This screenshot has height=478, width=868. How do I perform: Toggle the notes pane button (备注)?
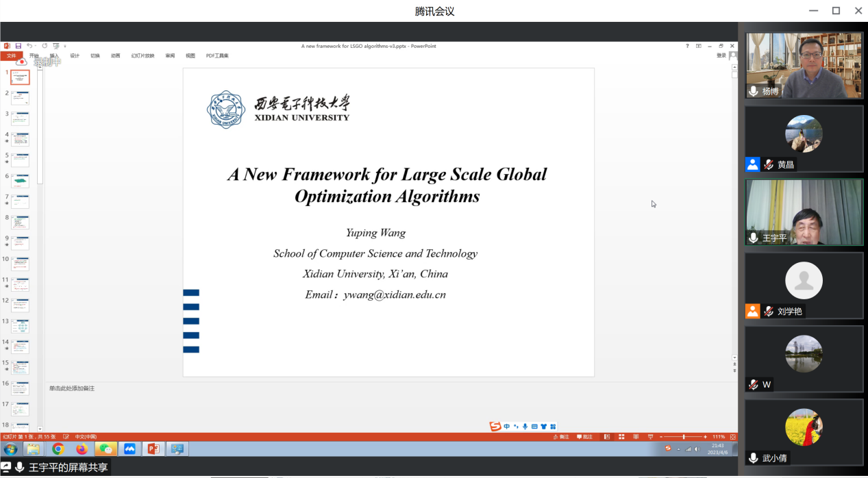coord(560,437)
